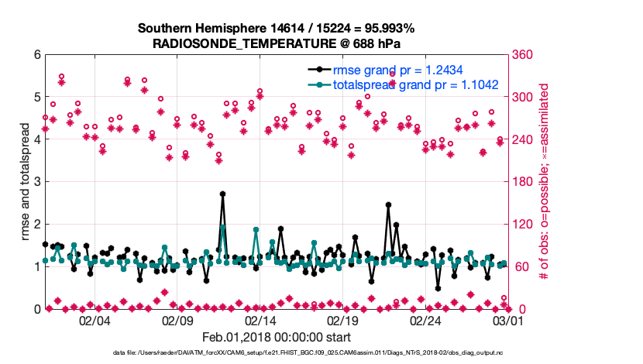Click the RADIOSONDE_TEMPERATURE @ 688 hPa subtitle
This screenshot has height=364, width=643.
point(277,43)
